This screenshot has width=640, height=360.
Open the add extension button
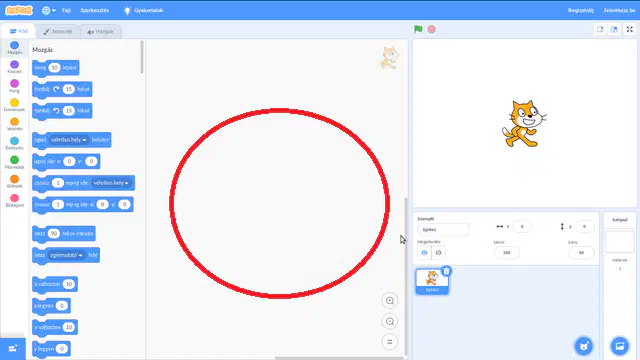click(x=13, y=349)
